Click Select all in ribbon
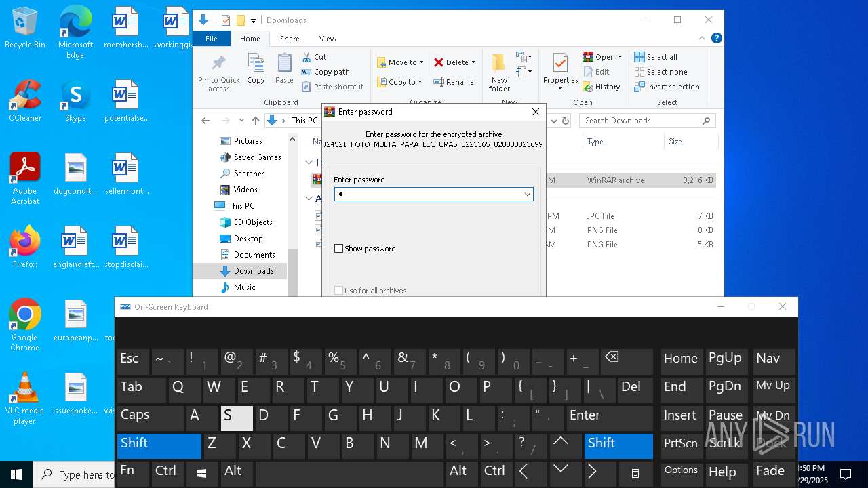Image resolution: width=868 pixels, height=488 pixels. [656, 57]
